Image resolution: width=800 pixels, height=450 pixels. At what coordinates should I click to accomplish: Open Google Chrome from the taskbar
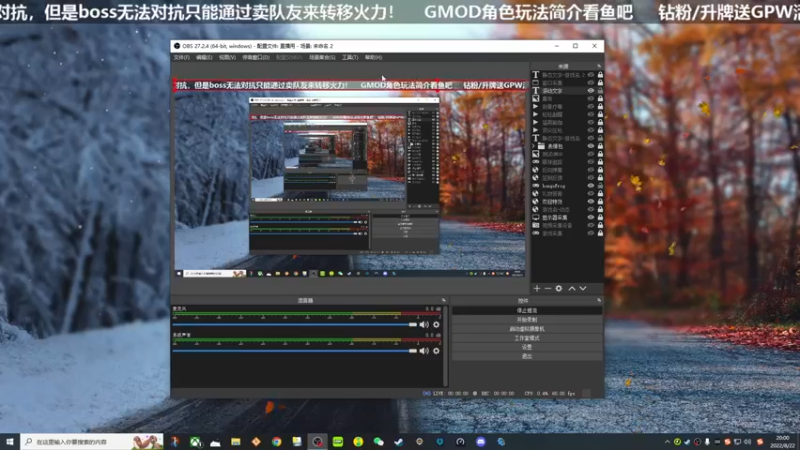click(277, 442)
